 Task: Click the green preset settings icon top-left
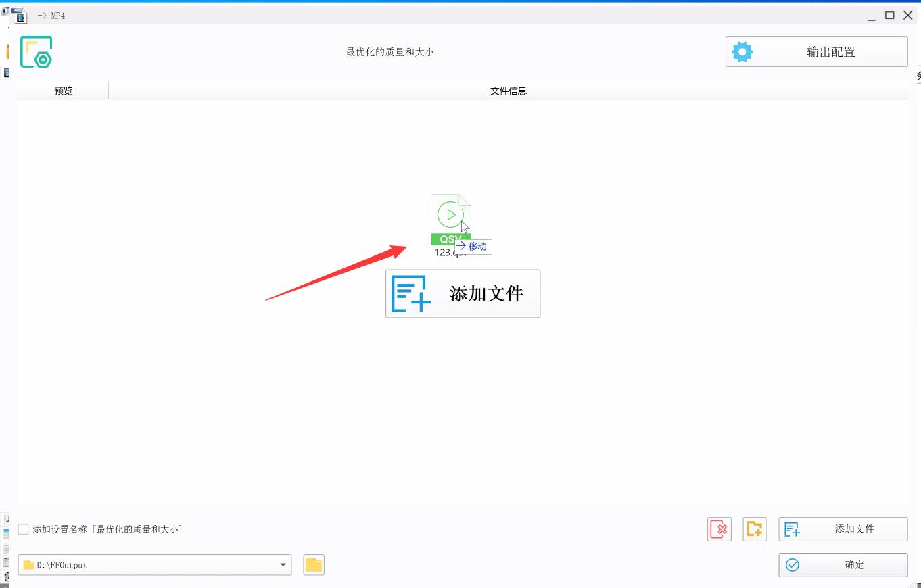pos(37,52)
